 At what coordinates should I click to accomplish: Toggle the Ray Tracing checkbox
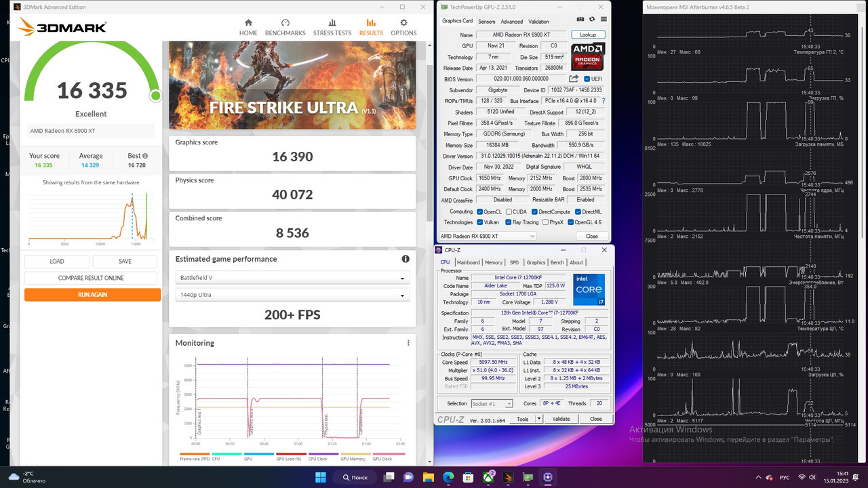[509, 222]
